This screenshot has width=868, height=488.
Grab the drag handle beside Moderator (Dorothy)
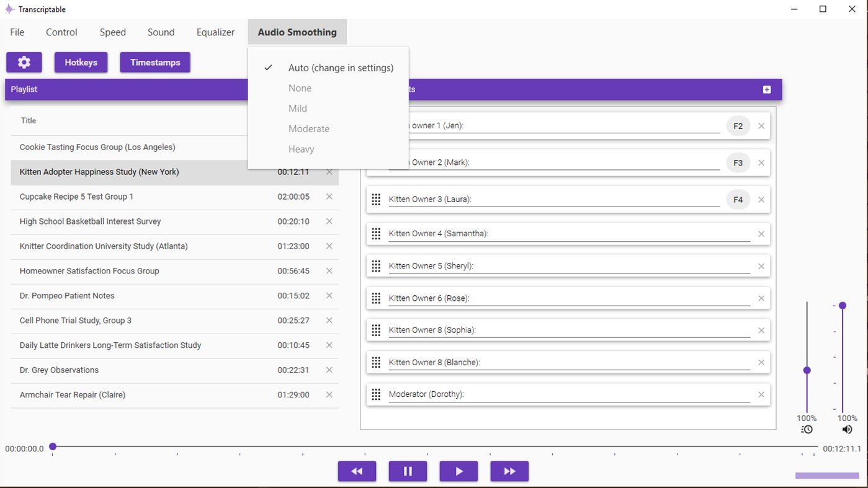[376, 394]
